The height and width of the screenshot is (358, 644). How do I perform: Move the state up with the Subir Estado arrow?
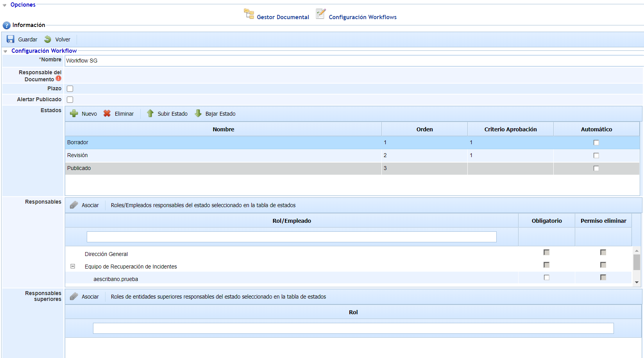point(150,114)
